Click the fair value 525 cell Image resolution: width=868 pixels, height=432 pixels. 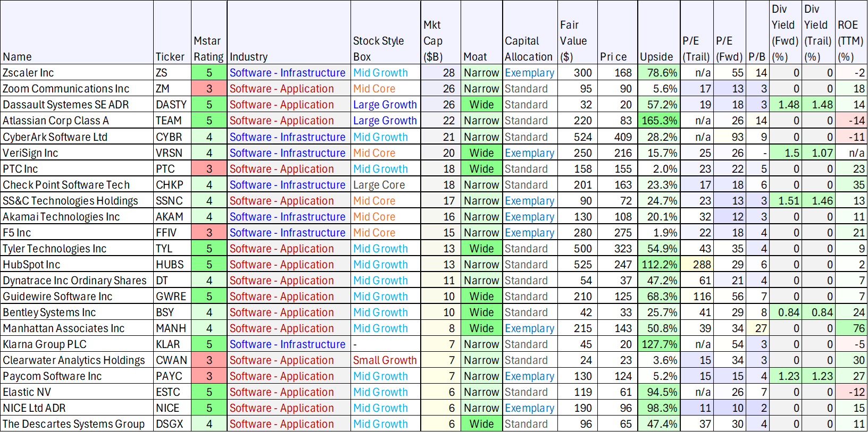click(578, 264)
